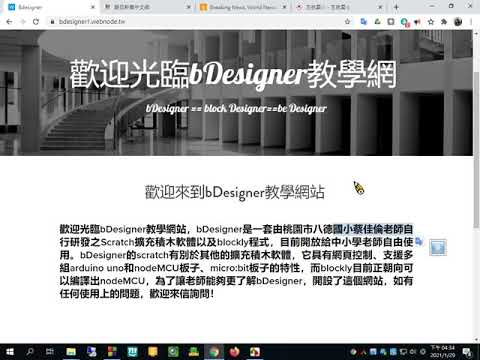Click the Google Translate popup icon beside selected text

tap(419, 241)
